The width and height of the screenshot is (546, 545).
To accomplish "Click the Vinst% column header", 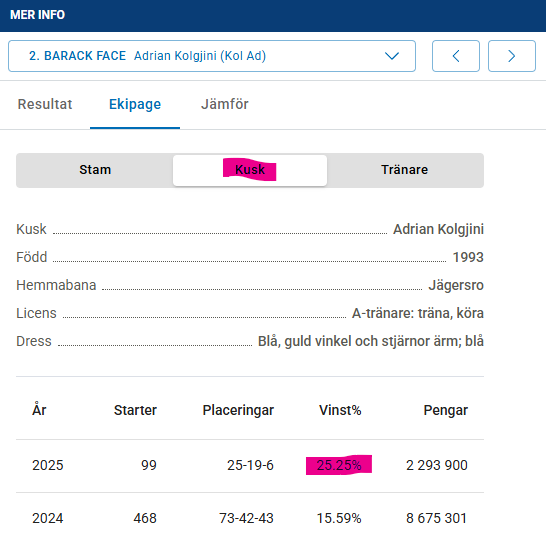I will pos(340,410).
